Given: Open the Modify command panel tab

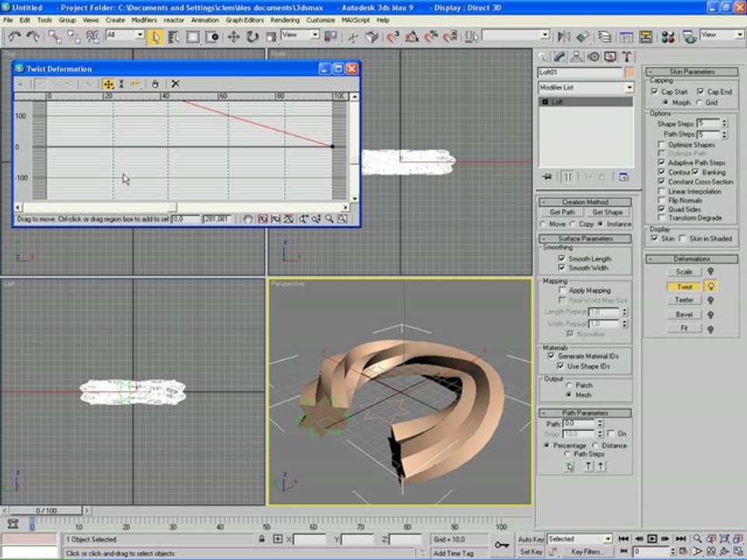Looking at the screenshot, I should click(x=559, y=57).
